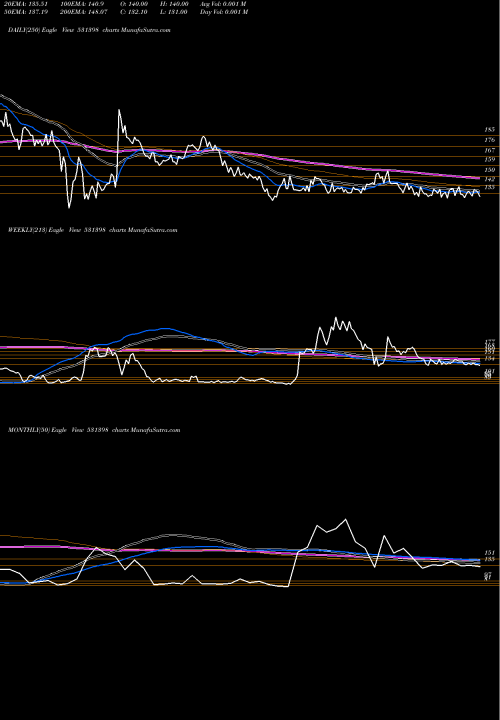Click the 176 price level label on daily chart
This screenshot has width=500, height=720.
(x=489, y=140)
